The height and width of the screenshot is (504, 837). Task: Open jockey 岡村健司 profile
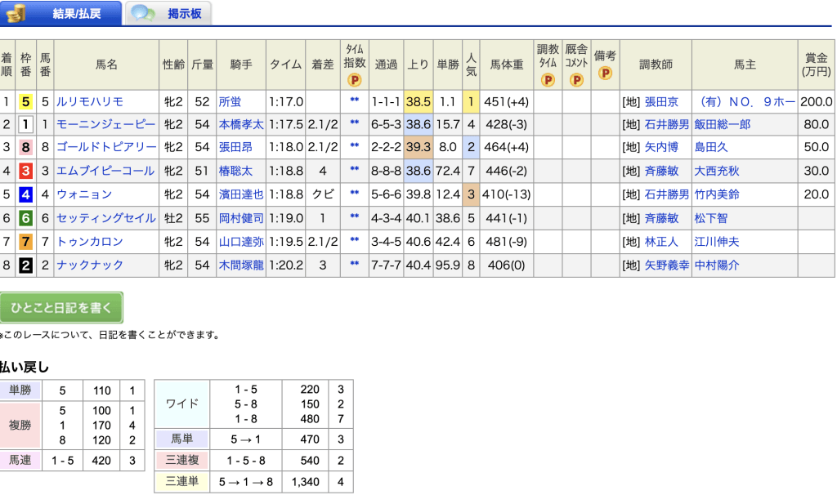(x=241, y=218)
